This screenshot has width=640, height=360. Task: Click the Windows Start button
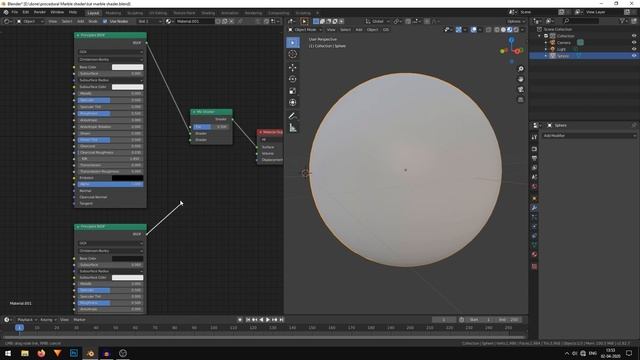(8, 353)
